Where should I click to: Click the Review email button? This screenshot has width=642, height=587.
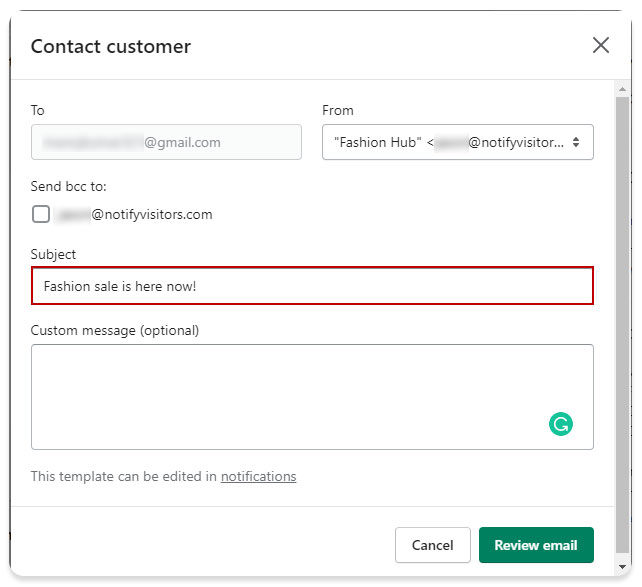536,545
